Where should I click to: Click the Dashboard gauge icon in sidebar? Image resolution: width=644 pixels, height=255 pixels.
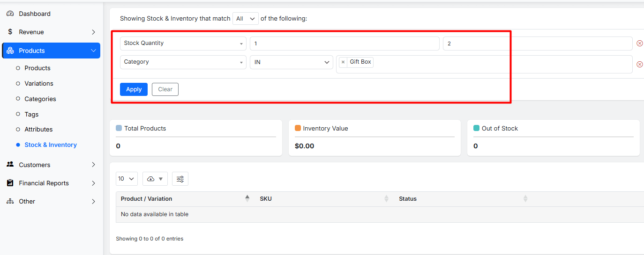10,14
